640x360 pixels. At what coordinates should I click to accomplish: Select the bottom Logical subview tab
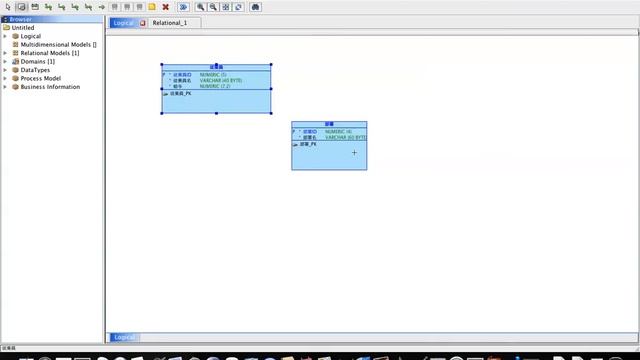click(x=124, y=338)
